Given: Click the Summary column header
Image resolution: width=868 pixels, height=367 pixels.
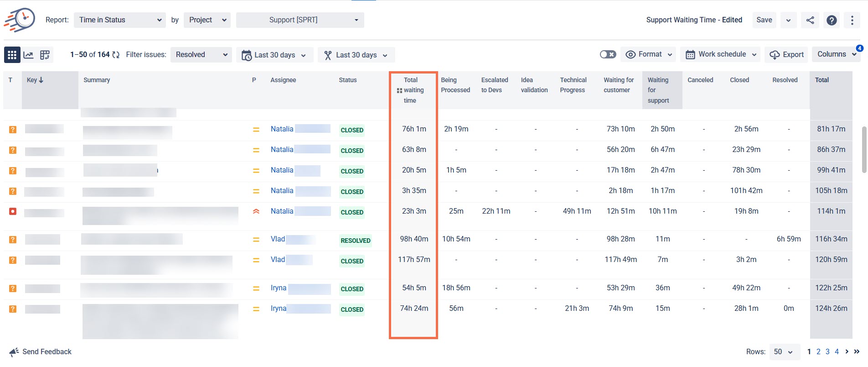Looking at the screenshot, I should (x=97, y=80).
